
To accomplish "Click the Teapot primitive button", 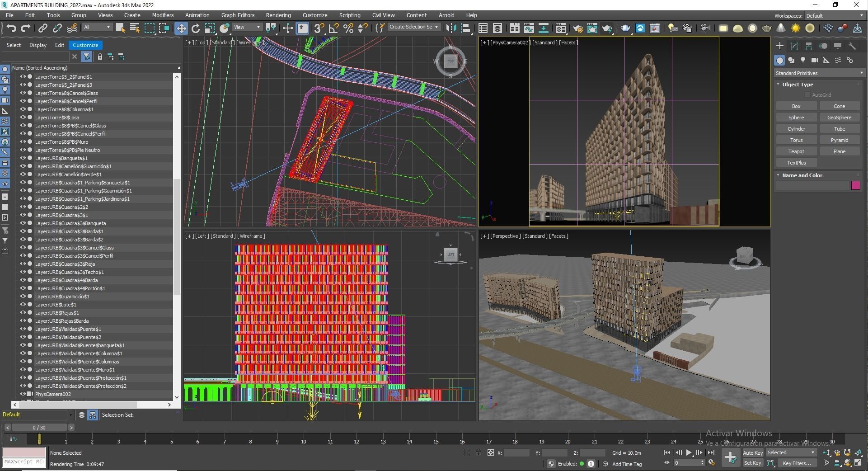I will 796,151.
